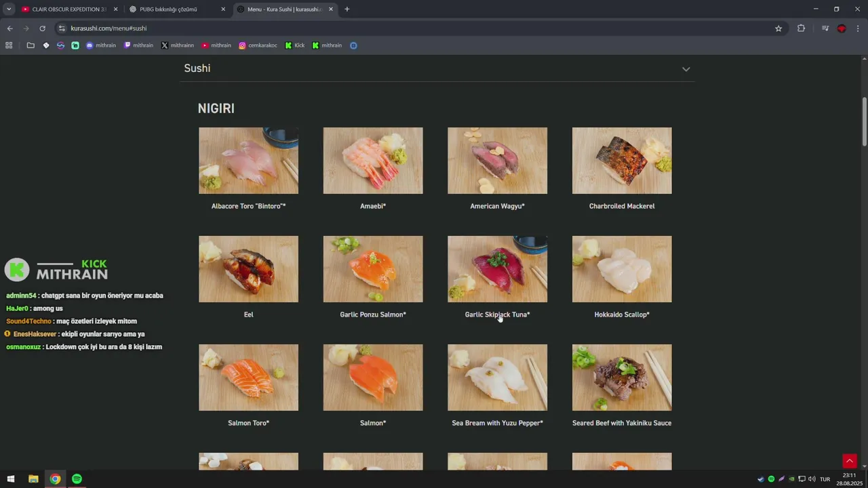The height and width of the screenshot is (488, 868).
Task: Switch to CLAIR OBSCUR EXPEDITION 33 tab
Action: [69, 9]
